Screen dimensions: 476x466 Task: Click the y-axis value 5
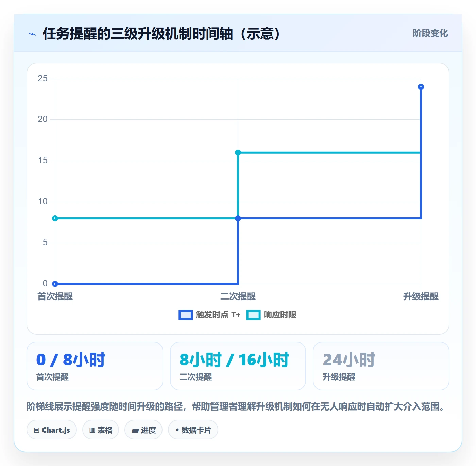point(45,243)
